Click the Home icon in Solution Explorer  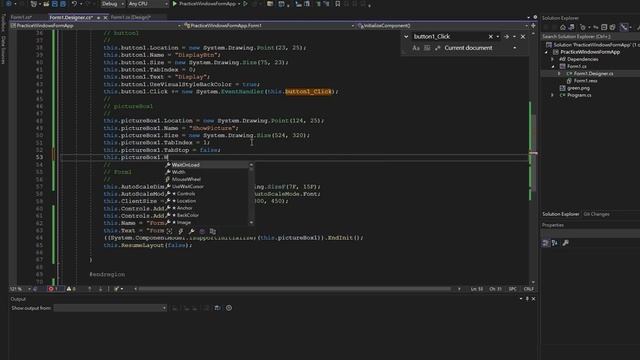[563, 27]
